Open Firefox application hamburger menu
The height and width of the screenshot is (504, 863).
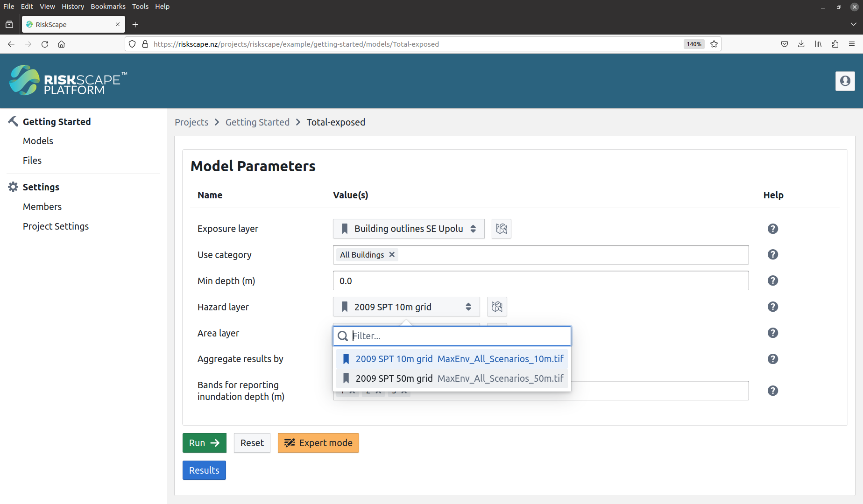click(x=852, y=44)
